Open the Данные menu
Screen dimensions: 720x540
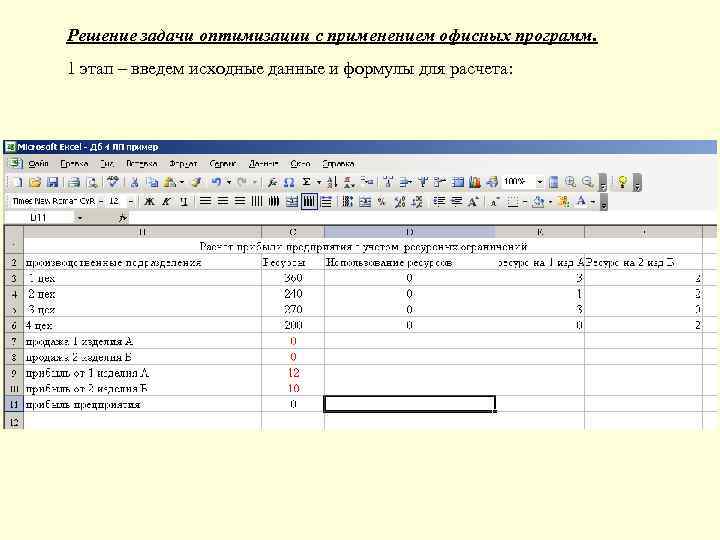click(x=263, y=163)
